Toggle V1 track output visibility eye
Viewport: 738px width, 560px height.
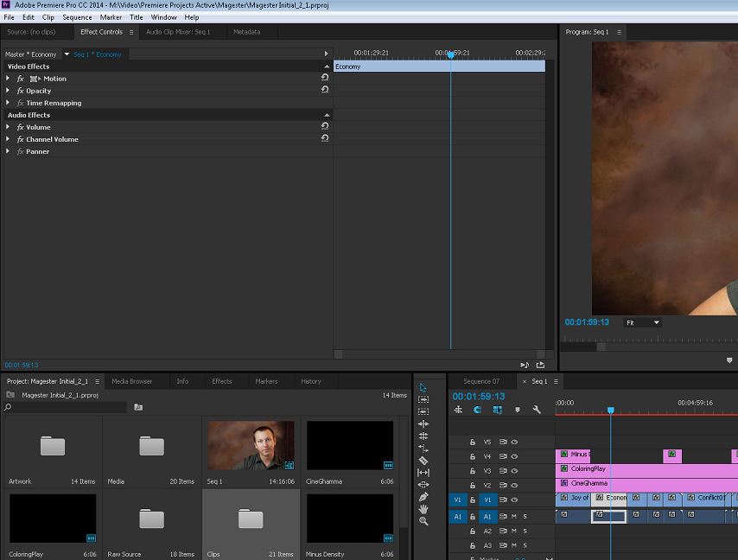click(513, 500)
